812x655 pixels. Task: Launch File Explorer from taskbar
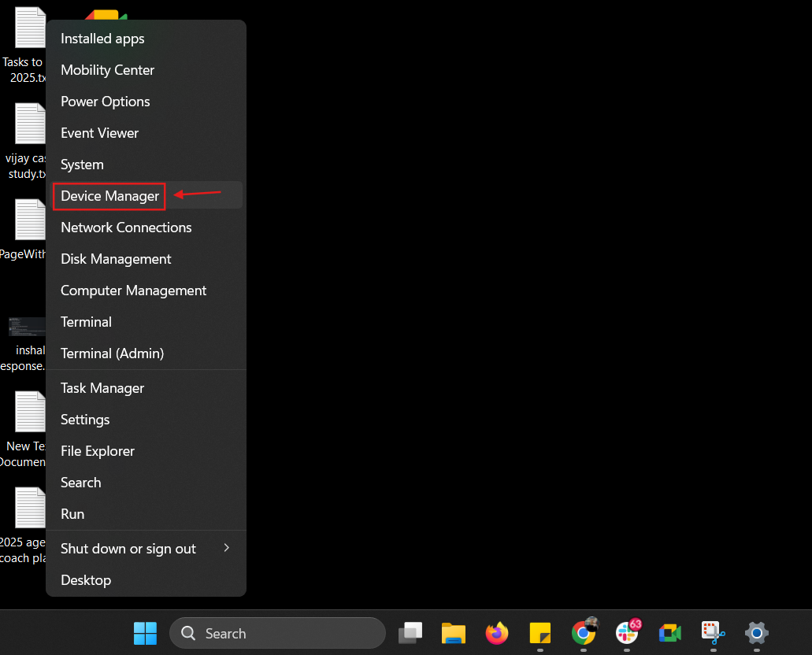click(453, 633)
